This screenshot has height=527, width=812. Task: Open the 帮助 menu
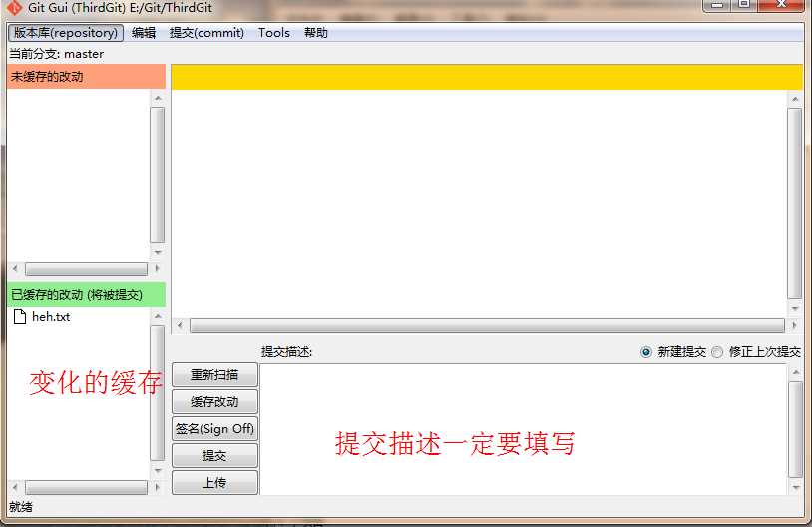[x=316, y=33]
